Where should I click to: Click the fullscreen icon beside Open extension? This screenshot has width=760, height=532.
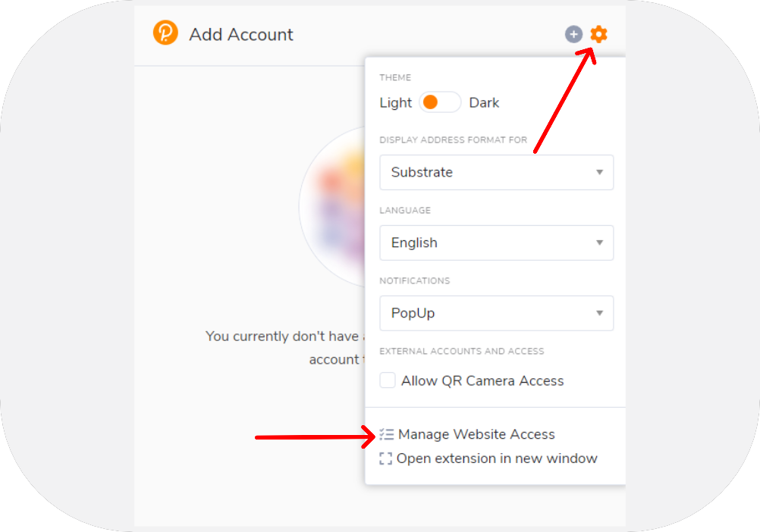(386, 458)
